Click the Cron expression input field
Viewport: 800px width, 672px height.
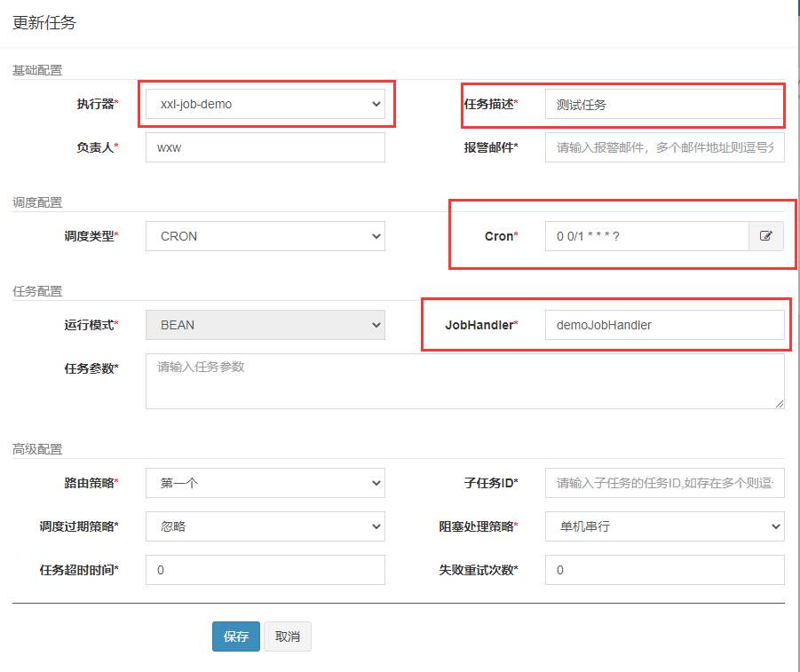647,236
